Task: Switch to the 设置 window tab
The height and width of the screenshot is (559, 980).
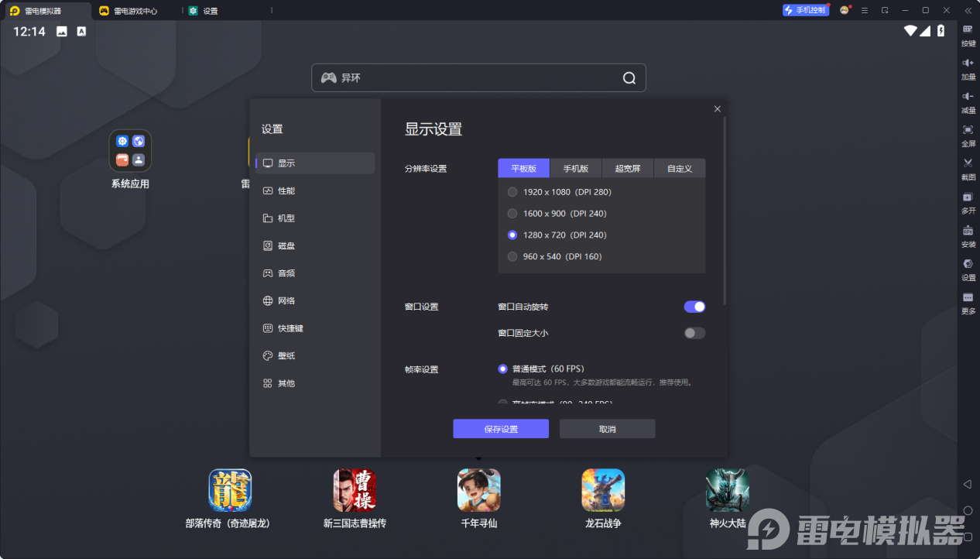Action: click(x=226, y=11)
